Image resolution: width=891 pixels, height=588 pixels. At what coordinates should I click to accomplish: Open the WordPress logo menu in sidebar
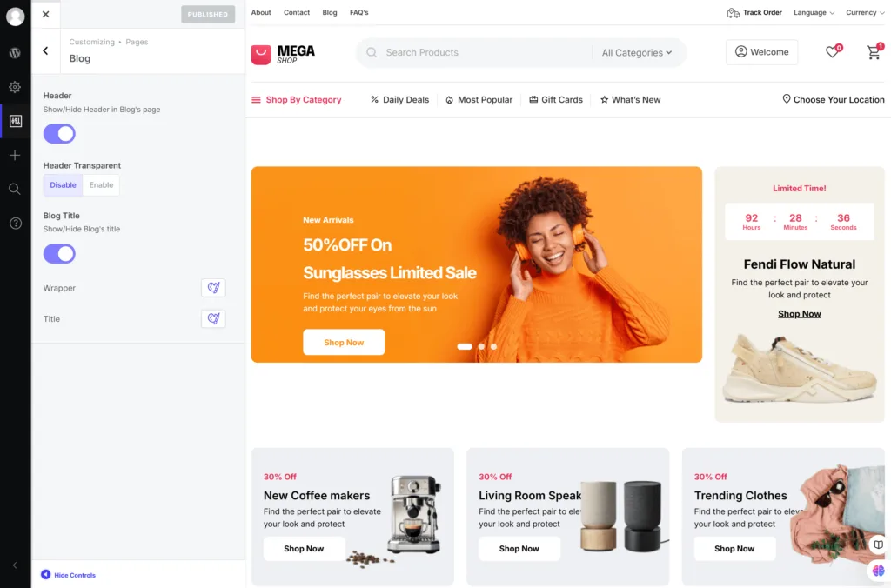[x=16, y=53]
